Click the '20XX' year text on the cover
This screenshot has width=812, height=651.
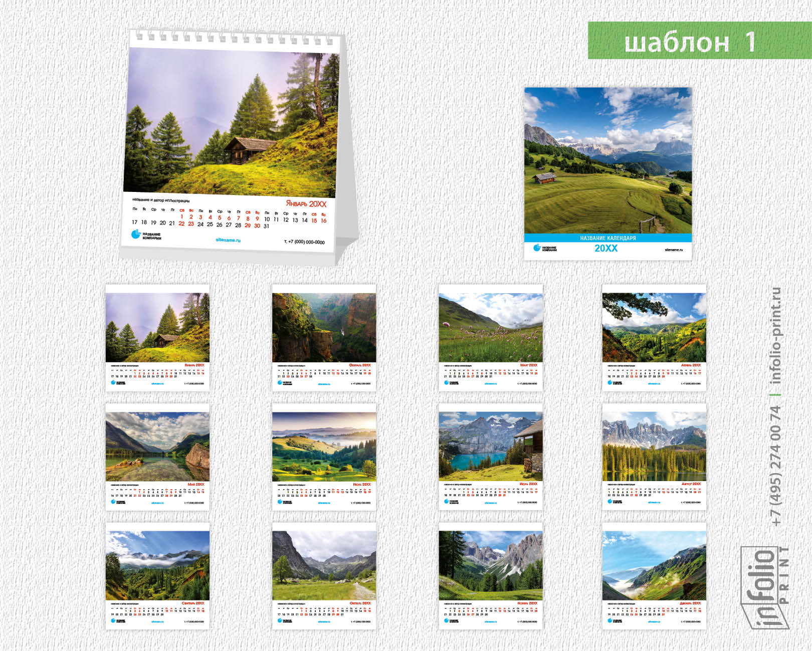click(606, 248)
